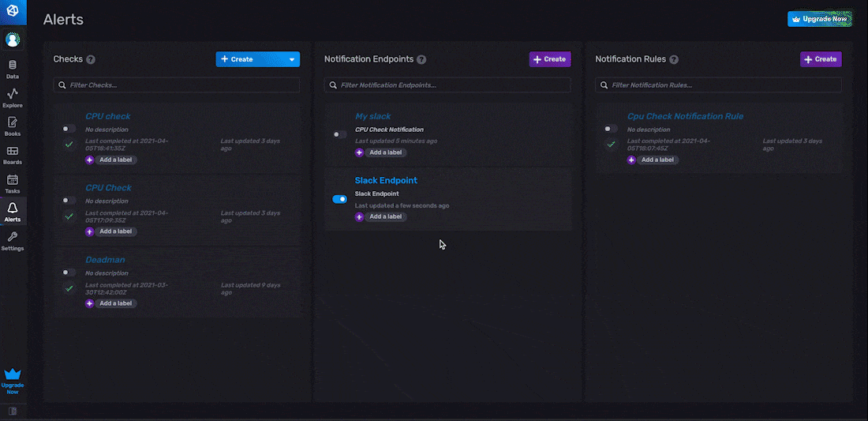
Task: Toggle the CPU check (lowercase) switch
Action: click(69, 129)
